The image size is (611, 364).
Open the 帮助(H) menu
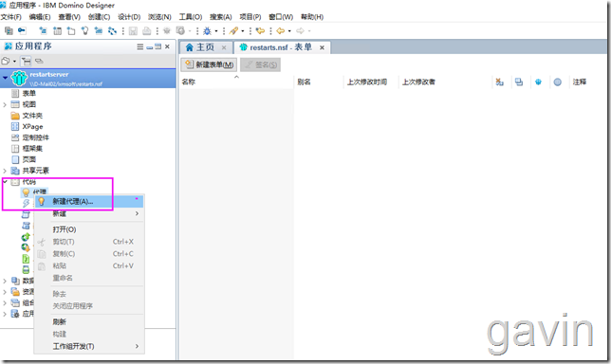[312, 17]
